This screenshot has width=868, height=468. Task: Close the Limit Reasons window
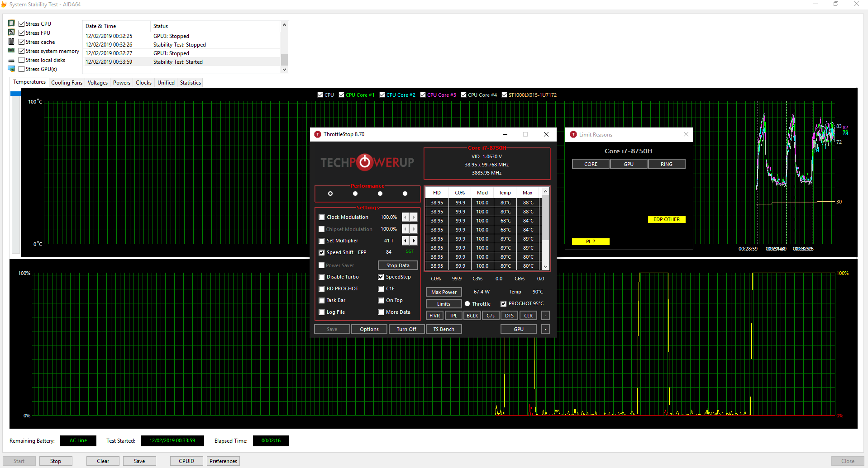686,134
